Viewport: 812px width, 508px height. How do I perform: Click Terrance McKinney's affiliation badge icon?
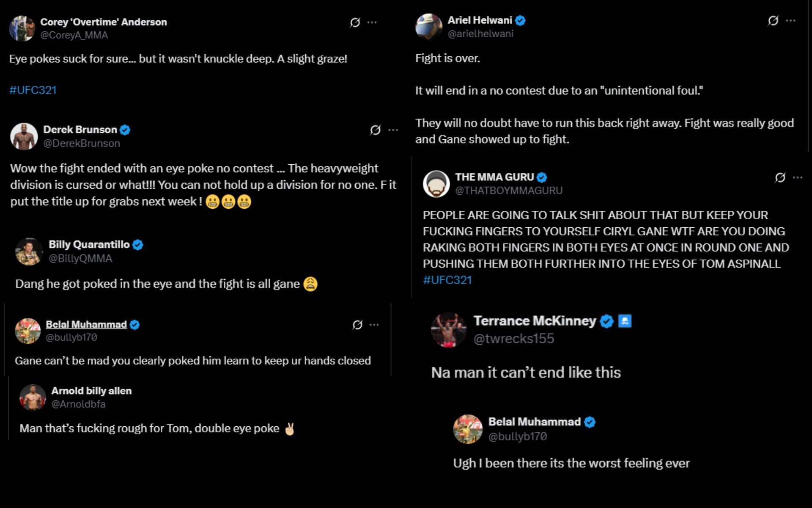click(x=625, y=321)
